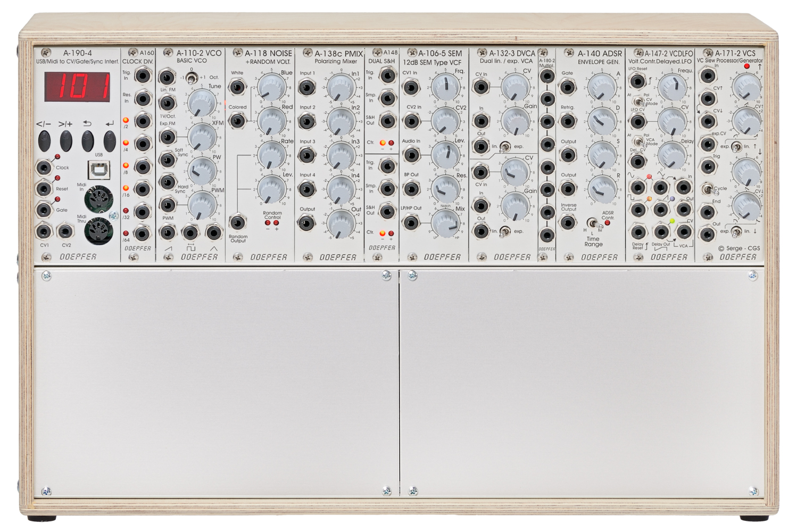The image size is (797, 532).
Task: Click the Inverse Output jack on the ADSR
Action: [x=568, y=222]
